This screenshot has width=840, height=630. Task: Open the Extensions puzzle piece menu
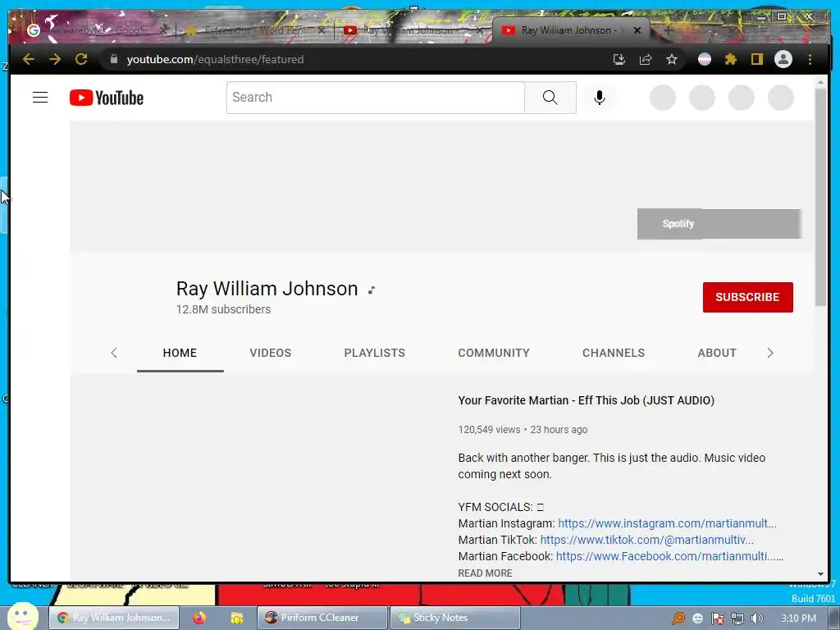731,59
